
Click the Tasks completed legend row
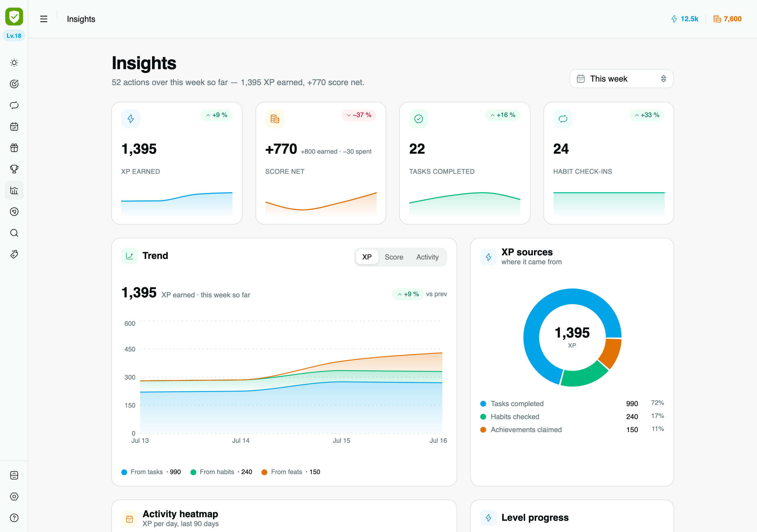pos(572,403)
